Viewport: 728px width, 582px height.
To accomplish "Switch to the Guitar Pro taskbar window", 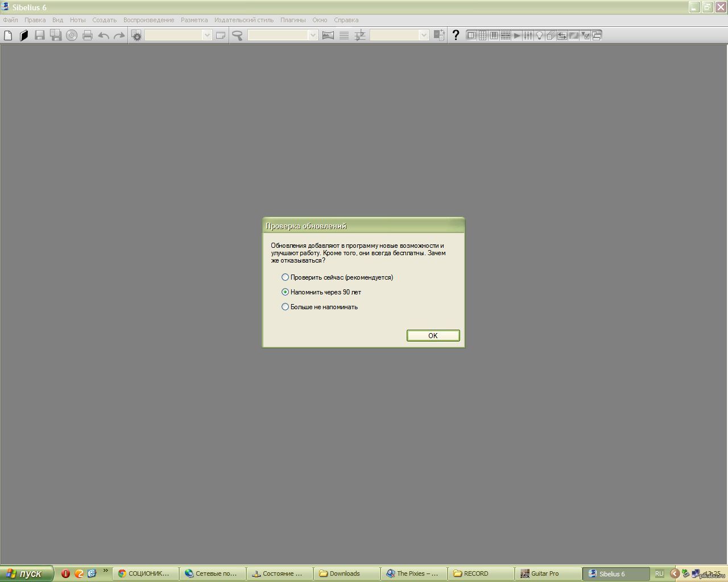I will pyautogui.click(x=548, y=573).
